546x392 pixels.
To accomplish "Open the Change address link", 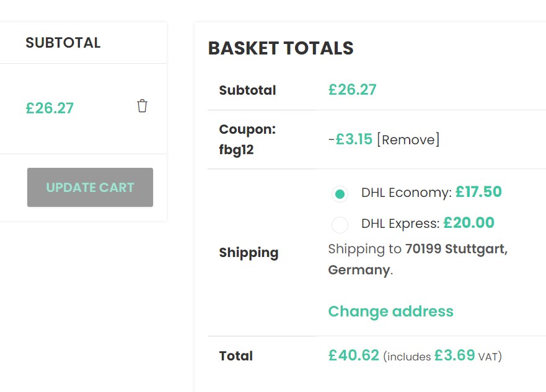I will point(390,311).
